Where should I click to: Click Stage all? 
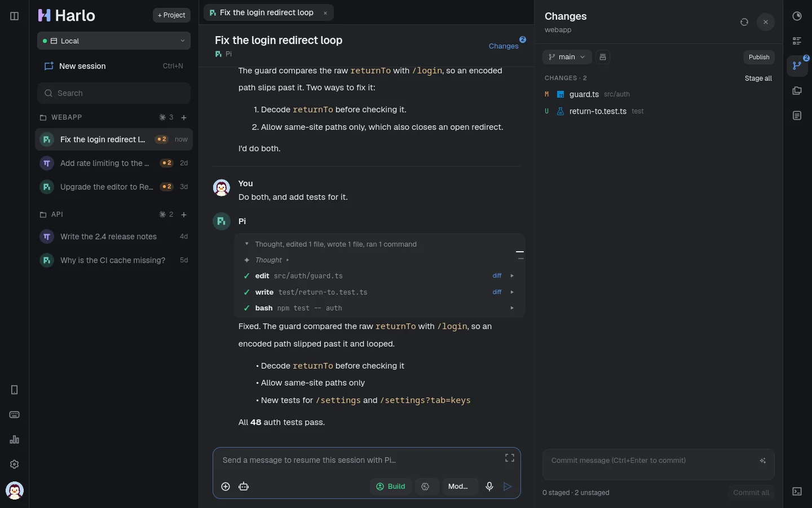pos(758,78)
